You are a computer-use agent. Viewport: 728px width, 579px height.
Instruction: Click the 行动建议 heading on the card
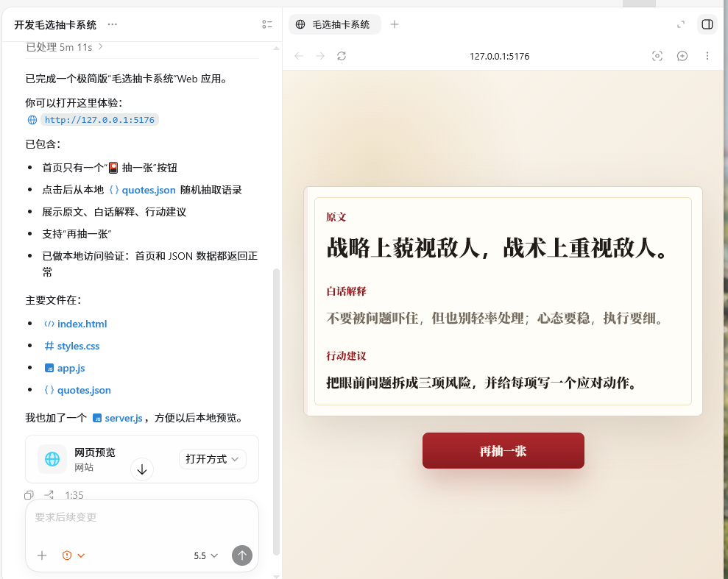[347, 356]
